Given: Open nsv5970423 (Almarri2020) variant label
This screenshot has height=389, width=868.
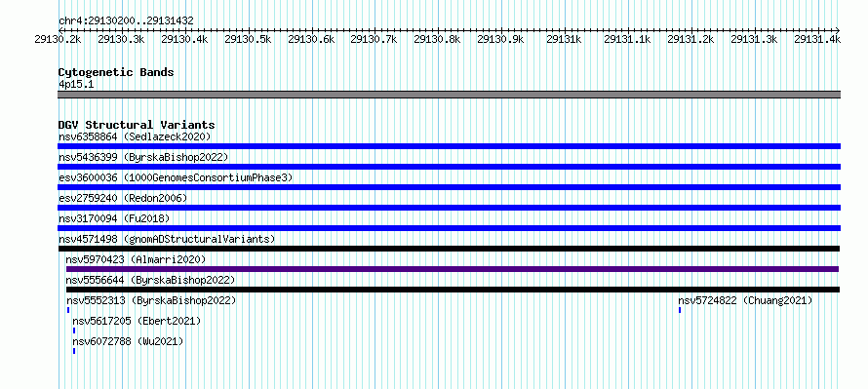Looking at the screenshot, I should (x=136, y=259).
